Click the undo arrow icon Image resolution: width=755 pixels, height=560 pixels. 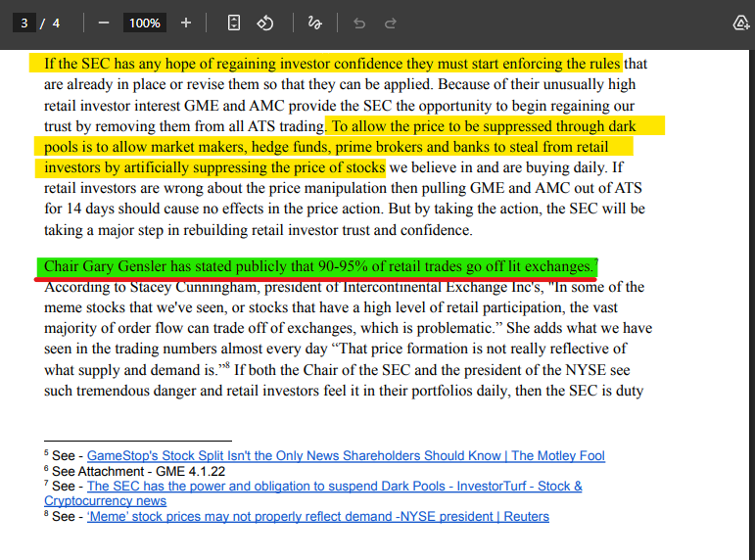click(359, 23)
